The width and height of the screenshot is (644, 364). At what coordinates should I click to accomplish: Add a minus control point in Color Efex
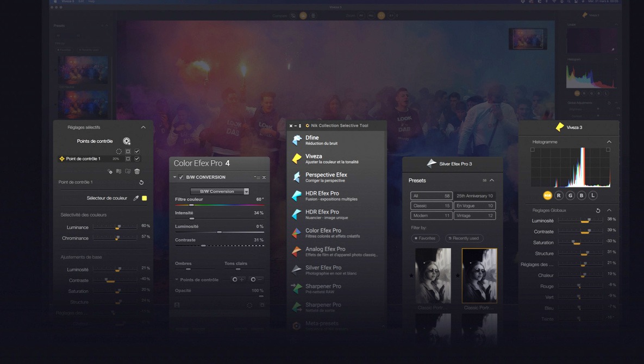[x=257, y=279]
